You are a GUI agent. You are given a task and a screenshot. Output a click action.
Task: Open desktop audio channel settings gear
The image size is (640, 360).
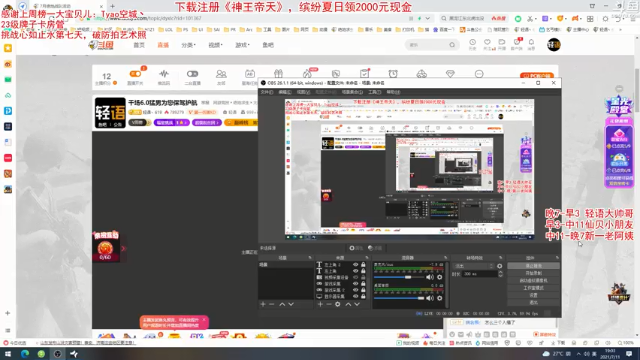(440, 298)
